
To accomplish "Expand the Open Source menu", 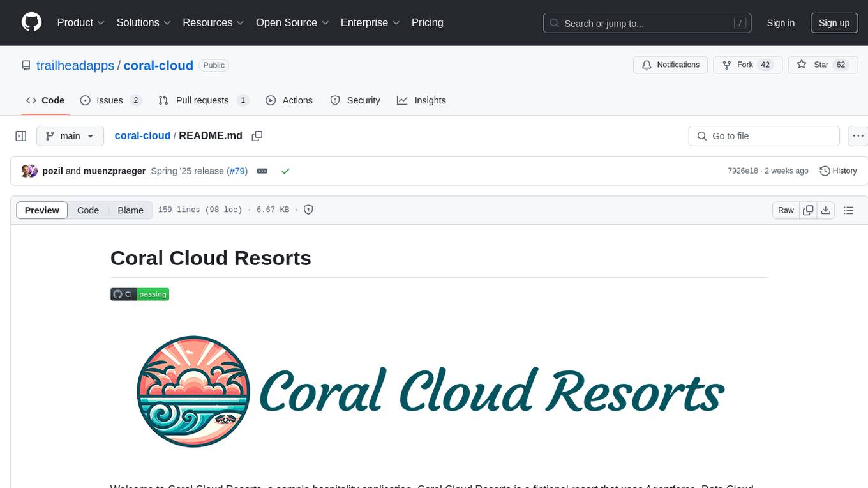I will [292, 22].
